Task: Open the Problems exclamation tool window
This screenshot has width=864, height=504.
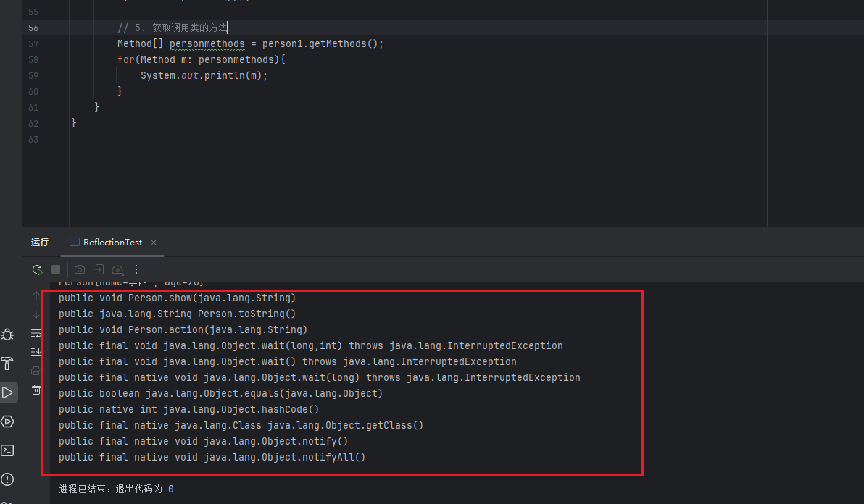Action: 7,479
